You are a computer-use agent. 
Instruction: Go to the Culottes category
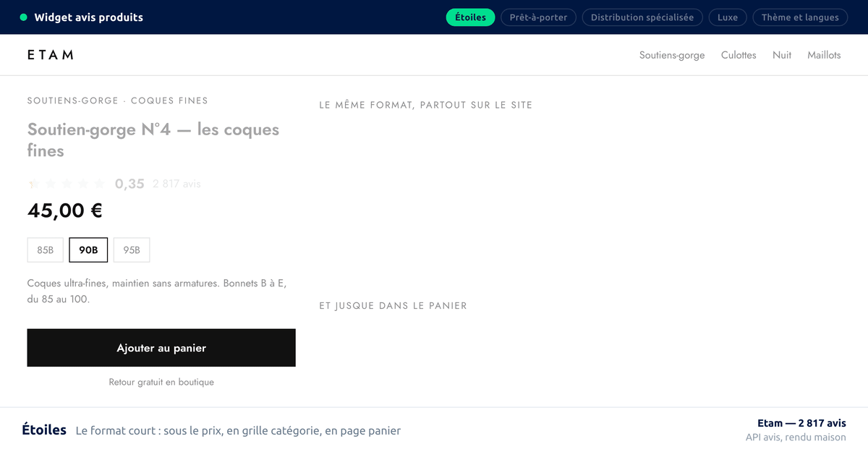(x=739, y=55)
